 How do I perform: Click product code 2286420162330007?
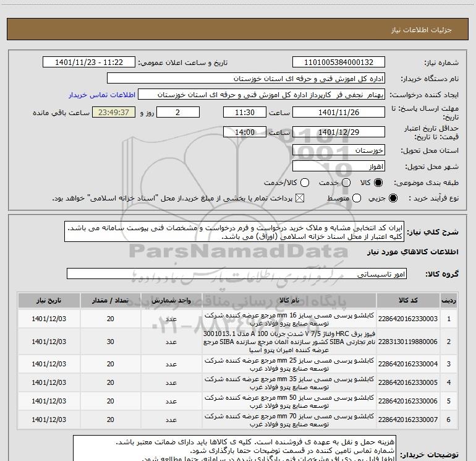point(408,420)
